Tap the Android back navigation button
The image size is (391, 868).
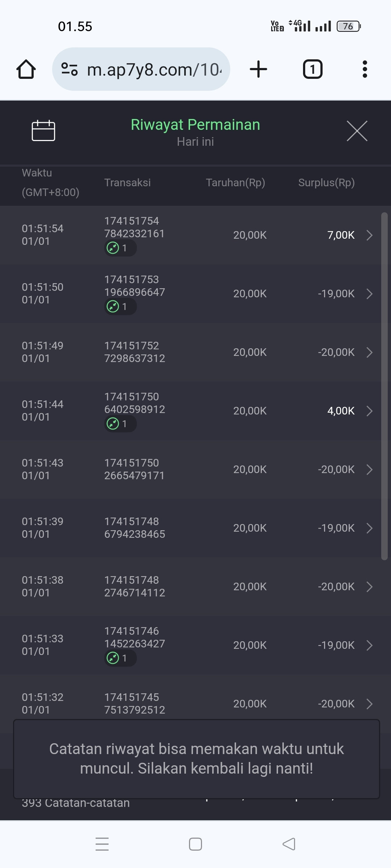[x=289, y=844]
